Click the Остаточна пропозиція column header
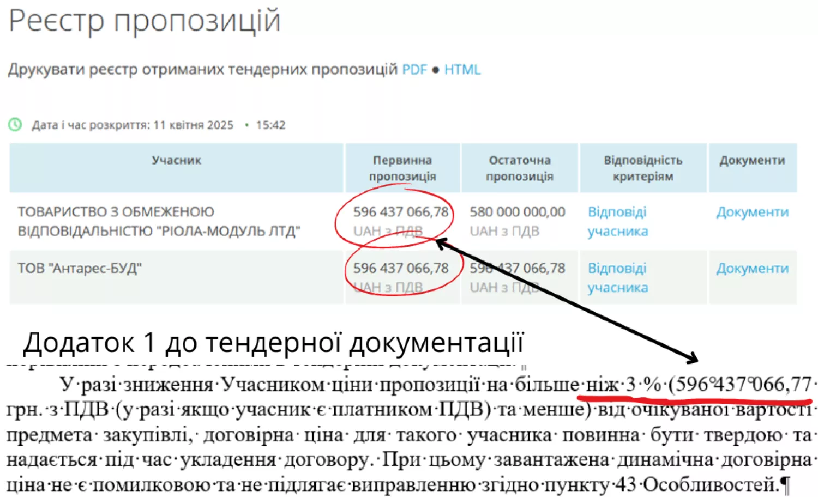The width and height of the screenshot is (818, 504). [519, 168]
